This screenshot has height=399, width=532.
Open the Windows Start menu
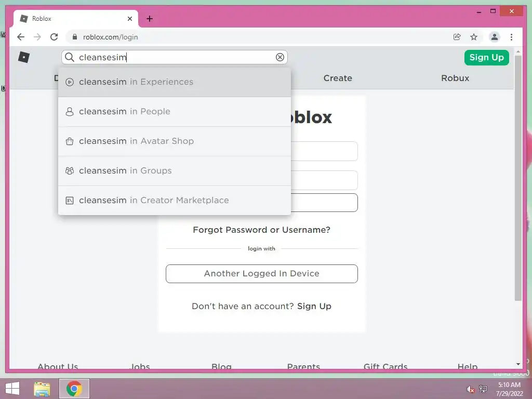click(x=12, y=389)
